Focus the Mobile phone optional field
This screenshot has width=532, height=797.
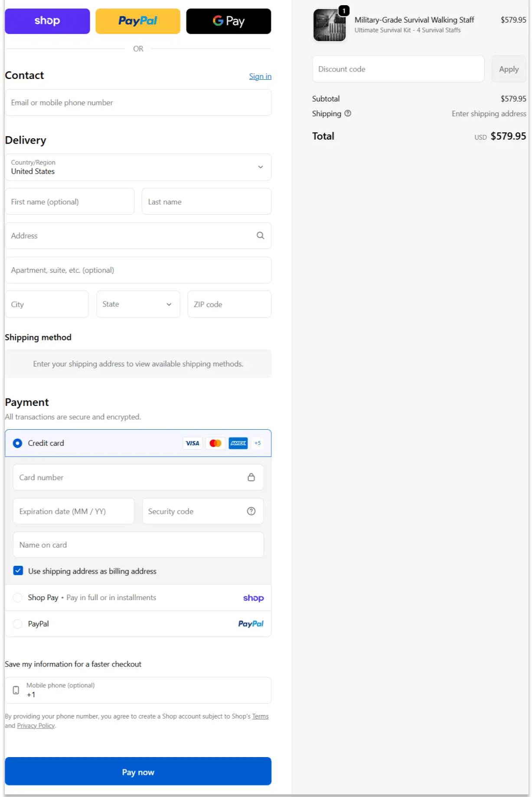click(138, 690)
